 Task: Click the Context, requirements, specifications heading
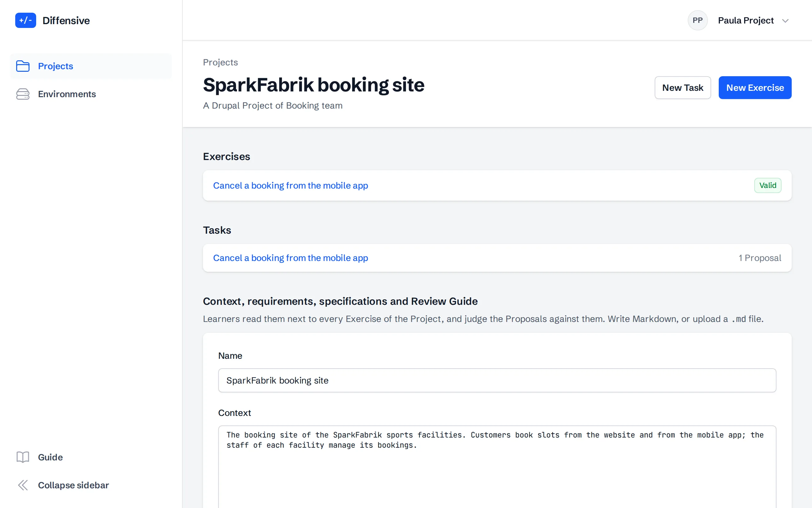pos(340,301)
